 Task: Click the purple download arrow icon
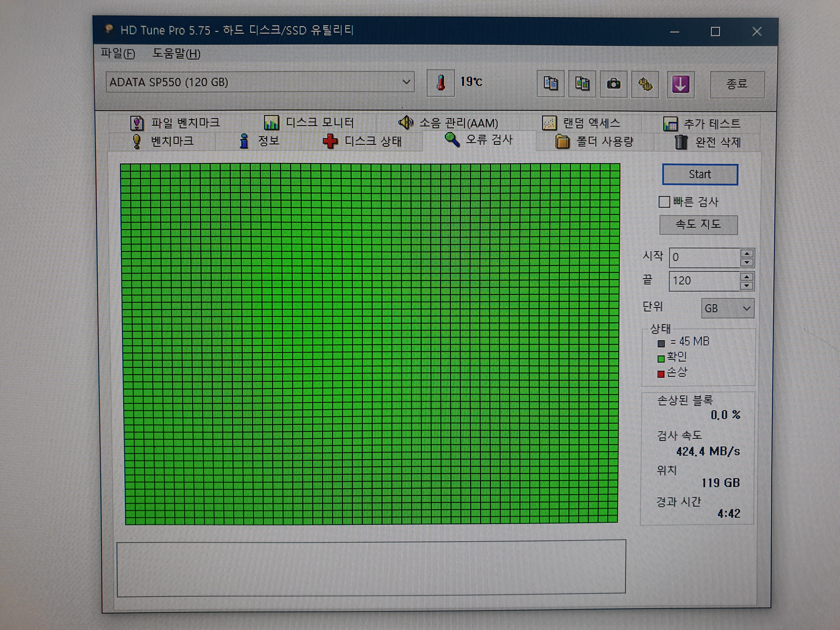(x=680, y=84)
